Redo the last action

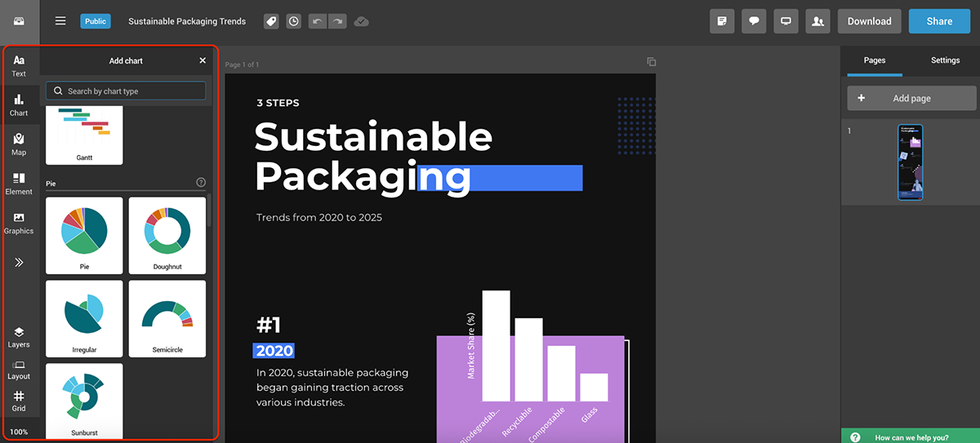[x=337, y=21]
